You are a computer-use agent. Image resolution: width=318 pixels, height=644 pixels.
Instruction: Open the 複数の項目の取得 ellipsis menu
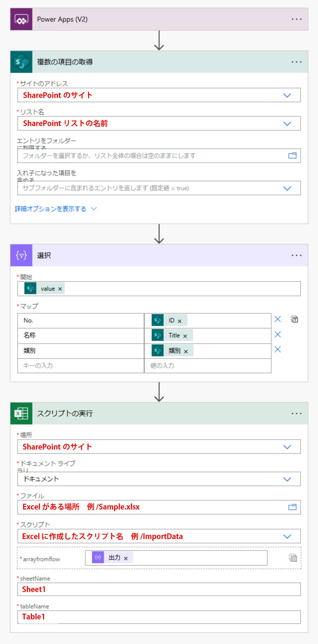(297, 62)
